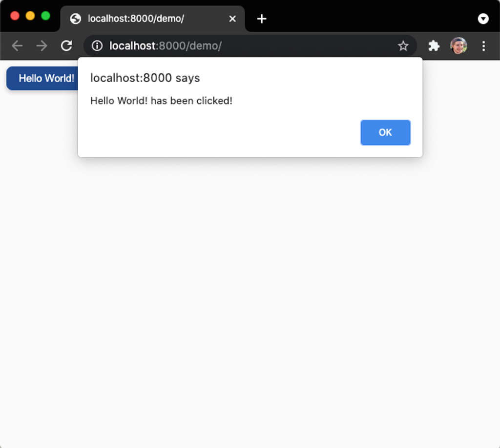Open the site information icon in address bar
Viewport: 500px width, 448px height.
click(97, 45)
